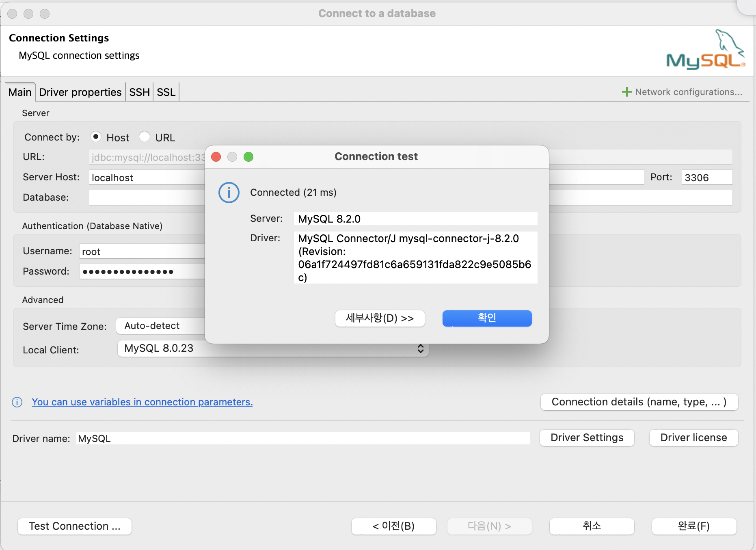Click the Password field

tap(142, 271)
